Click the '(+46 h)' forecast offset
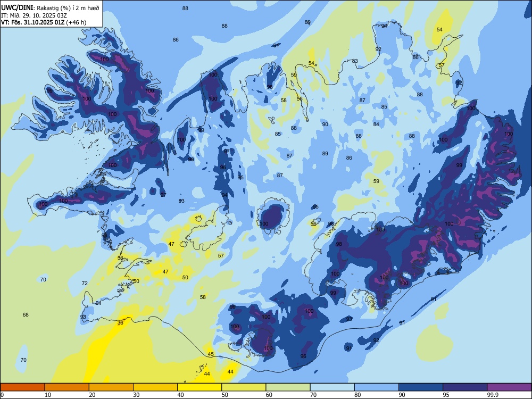This screenshot has width=532, height=399. 76,22
